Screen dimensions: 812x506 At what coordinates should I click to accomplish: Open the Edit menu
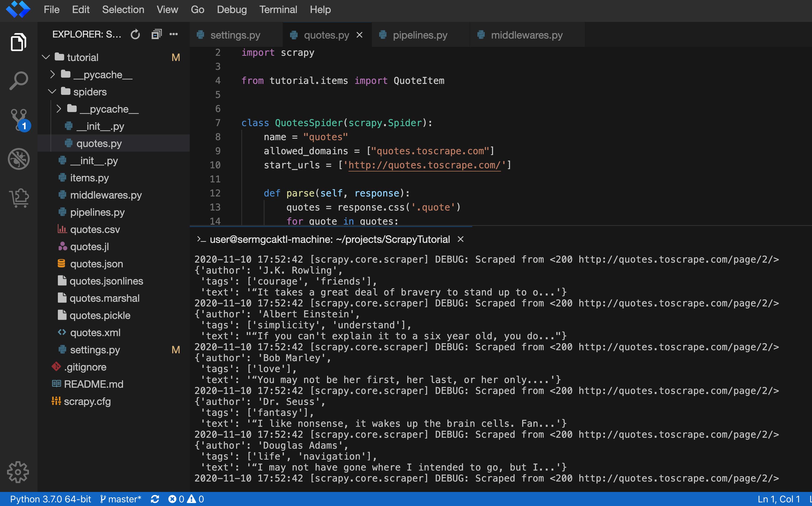(81, 10)
